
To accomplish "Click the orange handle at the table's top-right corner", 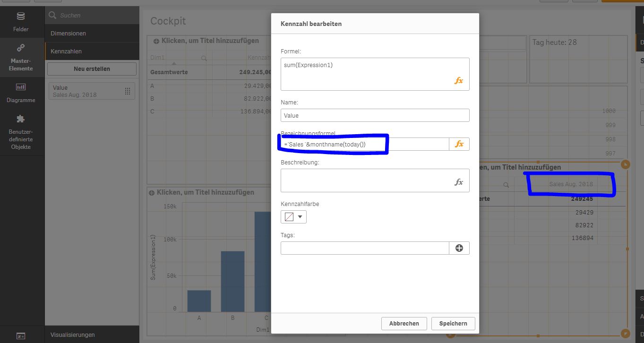I will point(626,164).
